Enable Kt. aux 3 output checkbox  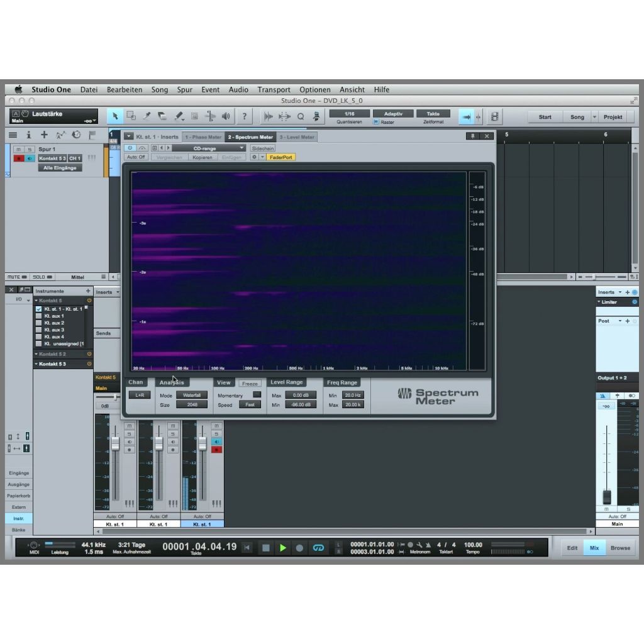38,330
